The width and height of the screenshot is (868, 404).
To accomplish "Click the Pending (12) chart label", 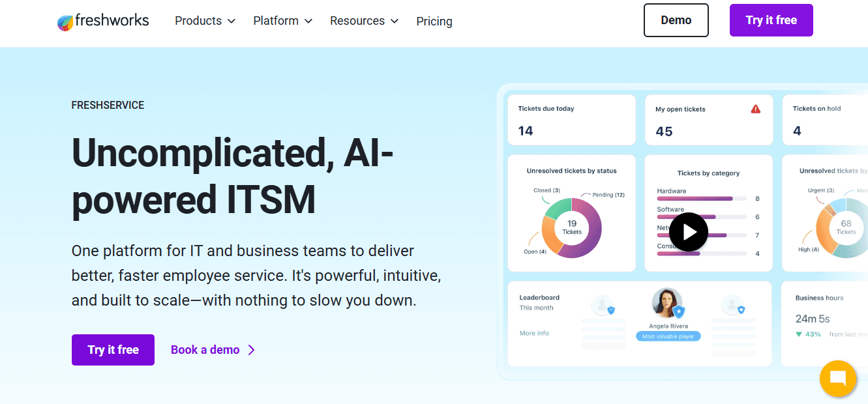I will pos(608,195).
